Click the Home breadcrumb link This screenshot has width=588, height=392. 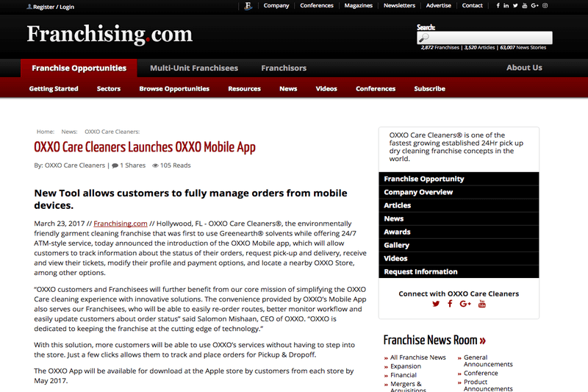[45, 132]
